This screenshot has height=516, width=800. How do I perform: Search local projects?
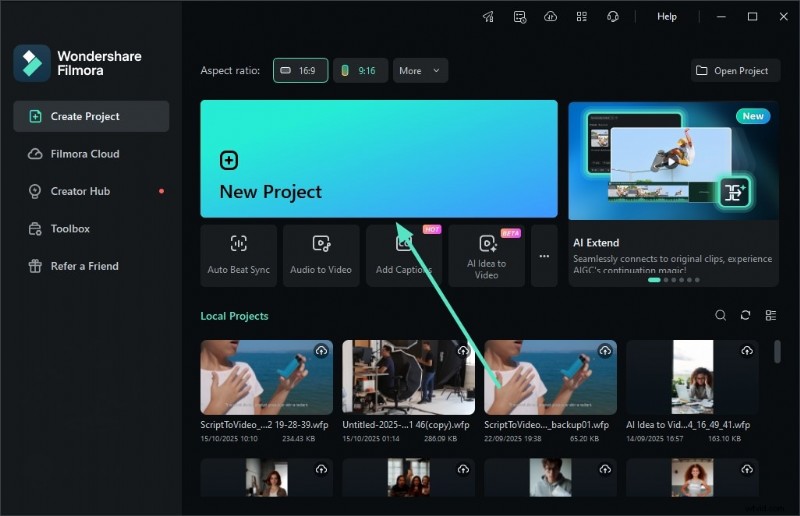(720, 315)
